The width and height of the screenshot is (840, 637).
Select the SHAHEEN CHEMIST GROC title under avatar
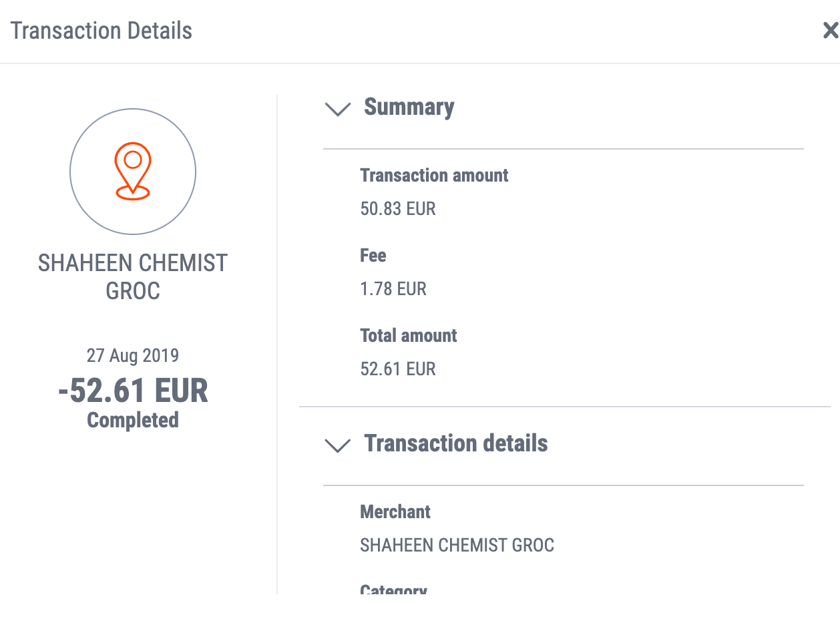click(133, 277)
